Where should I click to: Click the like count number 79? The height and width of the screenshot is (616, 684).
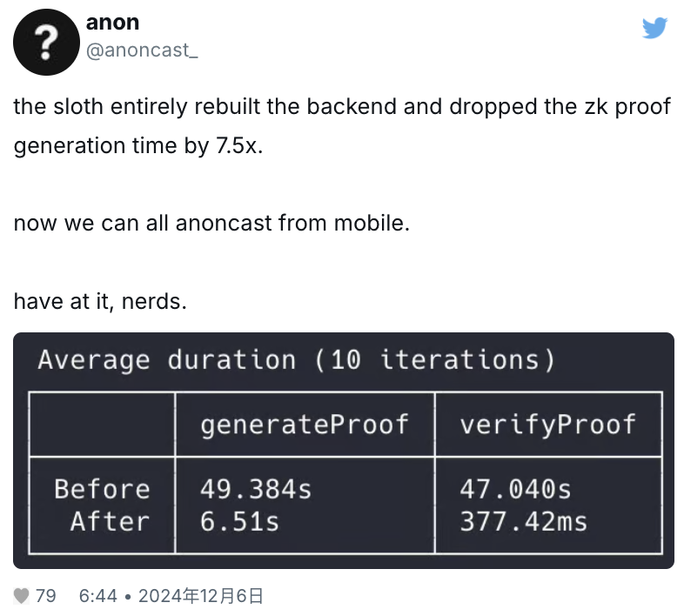click(x=46, y=596)
